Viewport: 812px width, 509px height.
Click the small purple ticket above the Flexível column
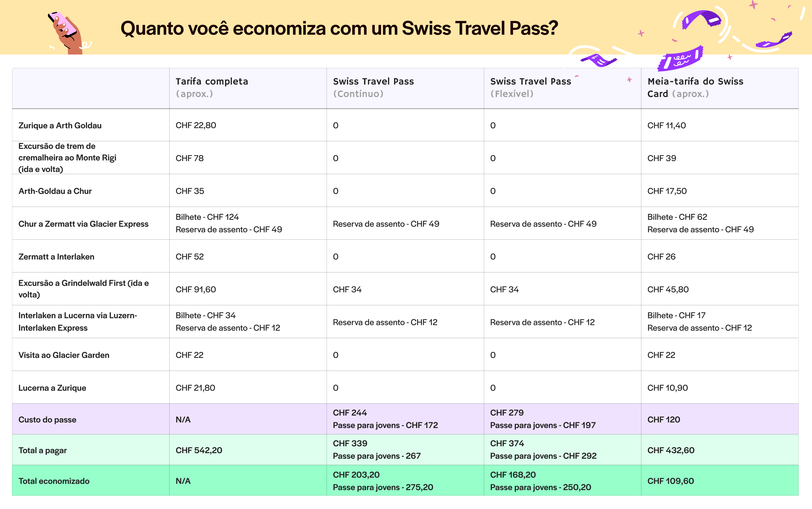tap(599, 61)
